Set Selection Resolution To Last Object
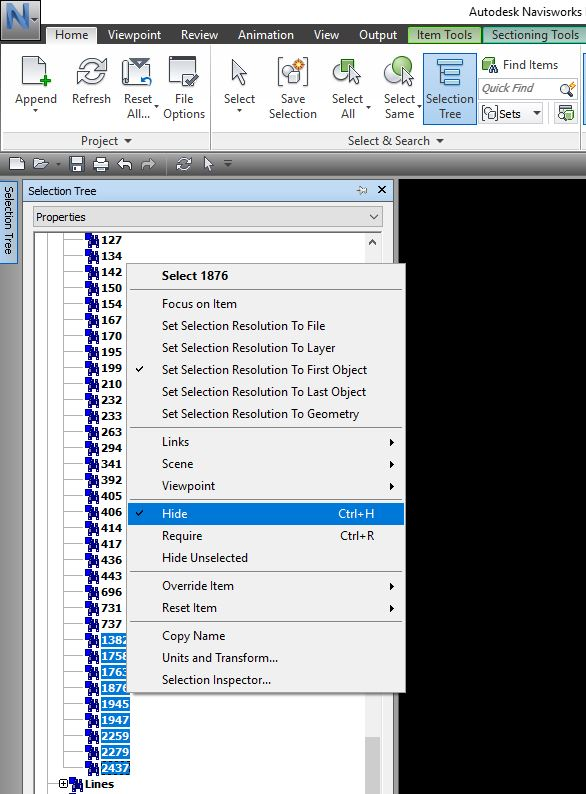The height and width of the screenshot is (794, 586). tap(266, 392)
